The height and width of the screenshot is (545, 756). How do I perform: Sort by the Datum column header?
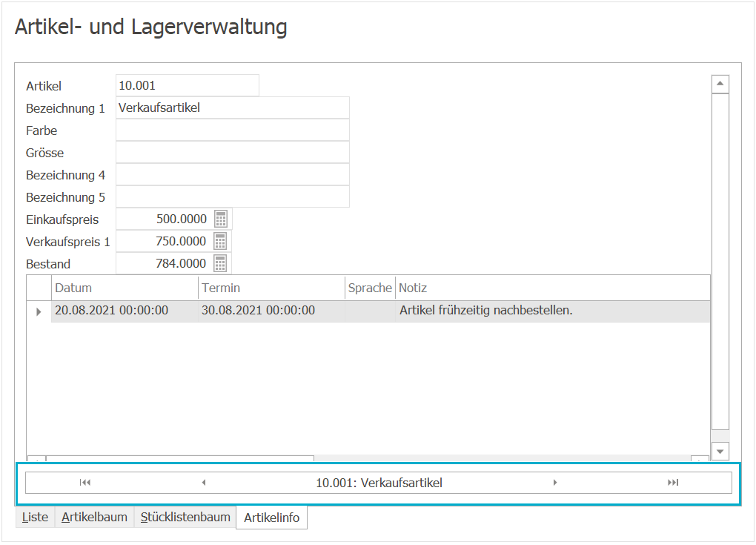tap(125, 288)
